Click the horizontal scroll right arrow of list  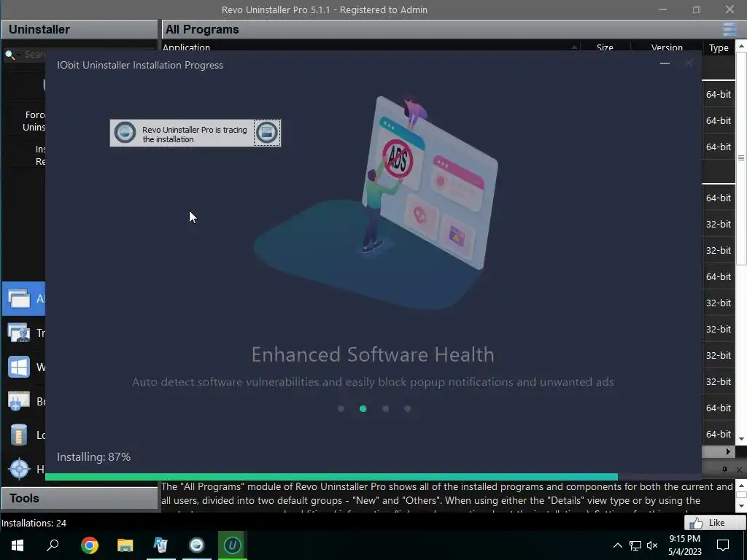point(729,451)
